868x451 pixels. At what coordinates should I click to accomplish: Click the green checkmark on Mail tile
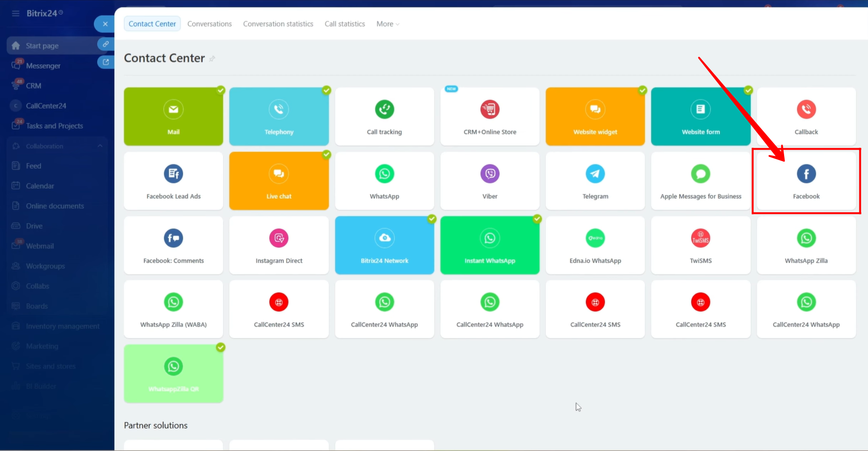[221, 90]
